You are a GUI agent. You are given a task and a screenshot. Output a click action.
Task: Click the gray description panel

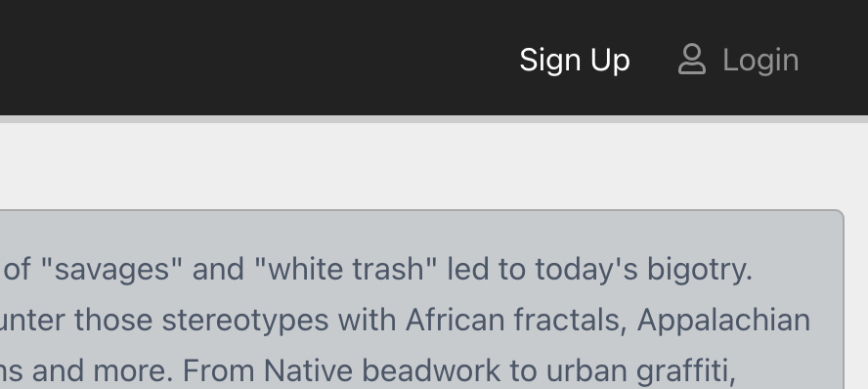[x=422, y=299]
